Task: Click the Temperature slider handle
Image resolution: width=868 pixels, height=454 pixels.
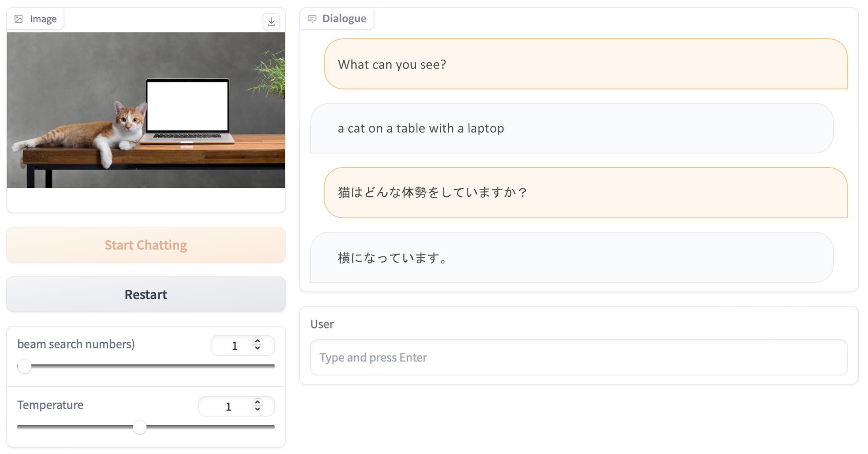Action: [x=139, y=427]
